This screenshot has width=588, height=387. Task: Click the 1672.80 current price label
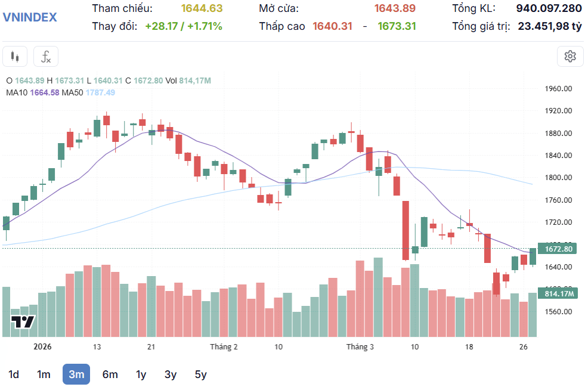tap(558, 249)
